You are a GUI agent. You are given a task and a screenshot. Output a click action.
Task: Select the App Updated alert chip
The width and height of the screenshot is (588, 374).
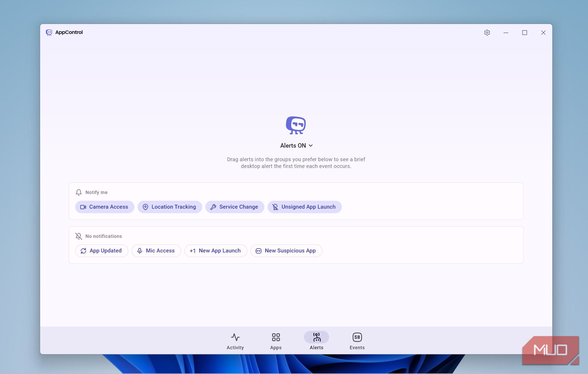coord(102,251)
